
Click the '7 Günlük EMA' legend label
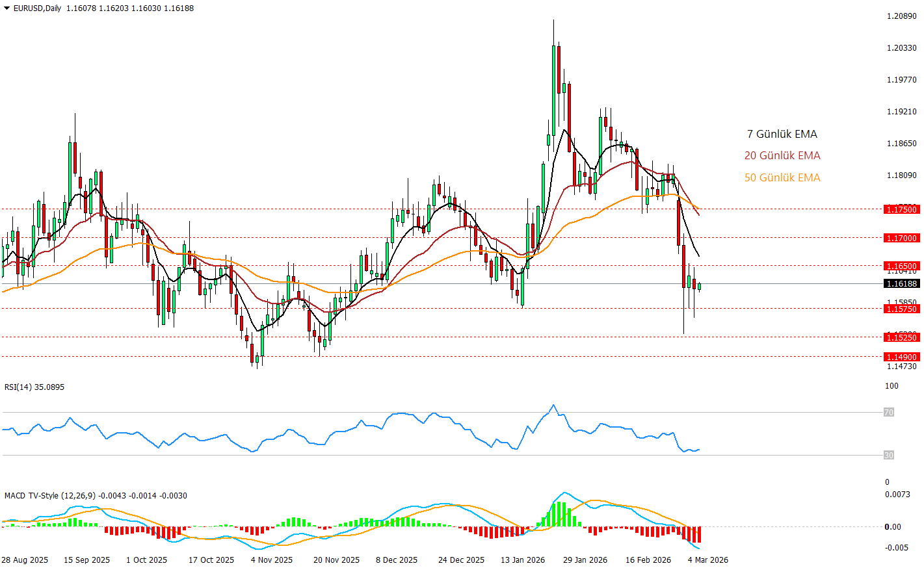point(782,134)
